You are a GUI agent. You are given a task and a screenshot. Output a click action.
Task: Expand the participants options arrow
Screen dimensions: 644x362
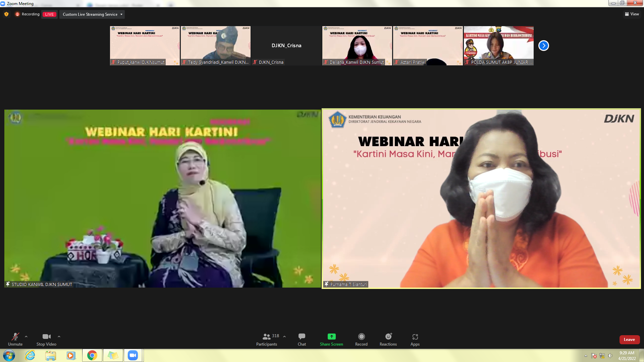click(x=284, y=337)
